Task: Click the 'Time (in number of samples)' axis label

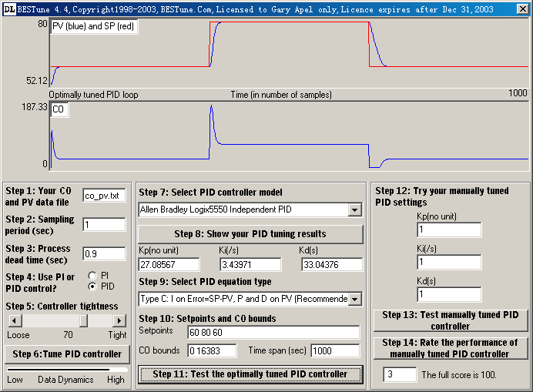Action: click(x=281, y=95)
